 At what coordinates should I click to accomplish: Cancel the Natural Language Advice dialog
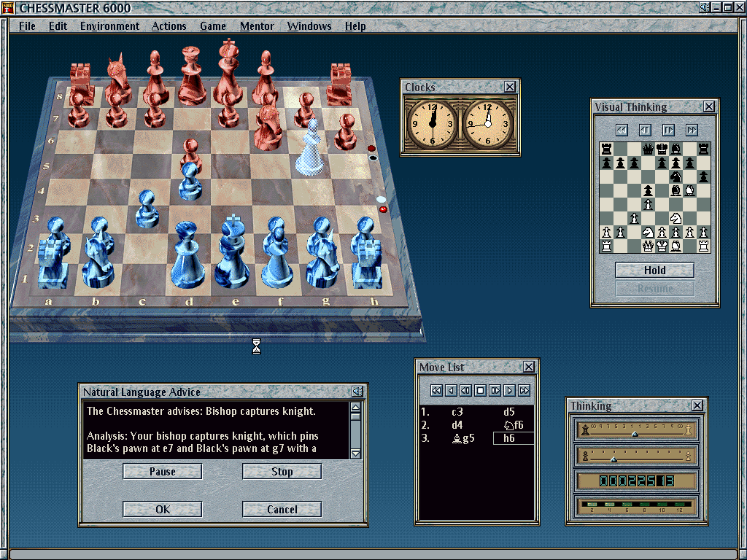click(x=282, y=509)
